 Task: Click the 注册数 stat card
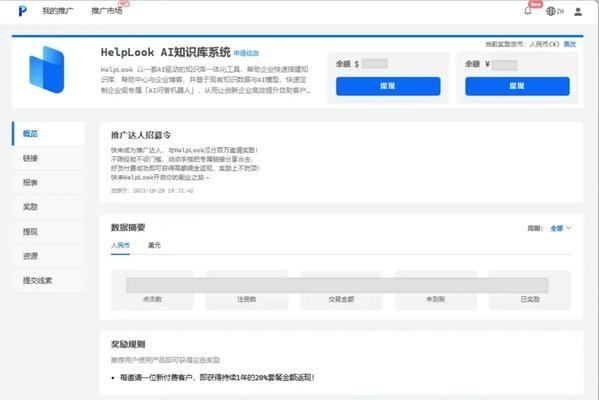pyautogui.click(x=247, y=290)
